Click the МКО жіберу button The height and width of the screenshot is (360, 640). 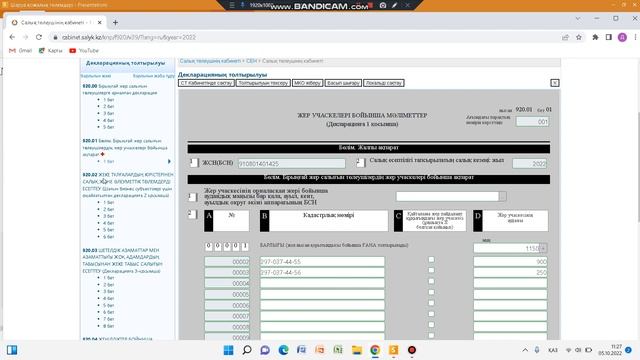(307, 83)
